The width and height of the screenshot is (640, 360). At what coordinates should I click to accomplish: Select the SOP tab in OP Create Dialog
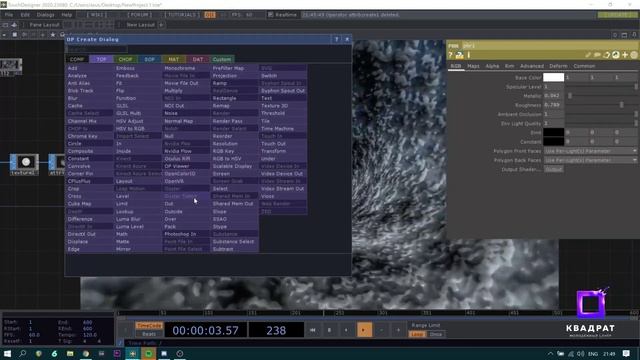click(149, 59)
